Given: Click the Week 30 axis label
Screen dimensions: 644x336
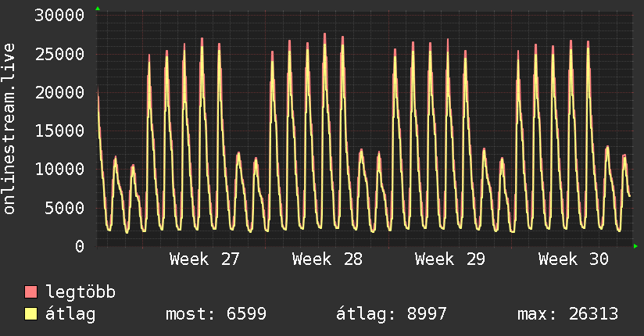Looking at the screenshot, I should [x=573, y=259].
